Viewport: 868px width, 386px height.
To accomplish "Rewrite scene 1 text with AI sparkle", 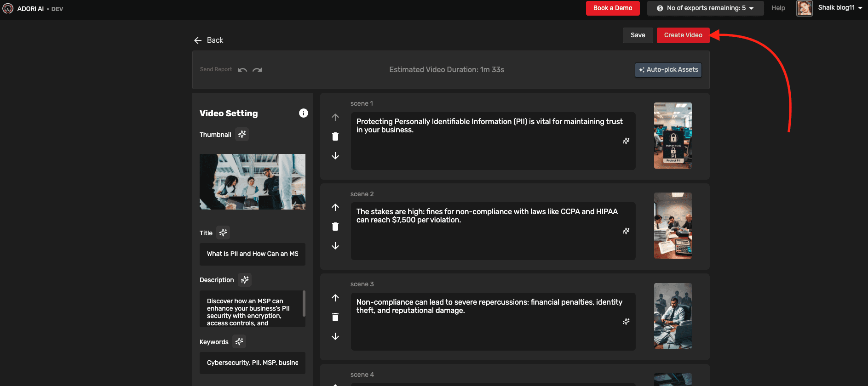I will [x=626, y=141].
